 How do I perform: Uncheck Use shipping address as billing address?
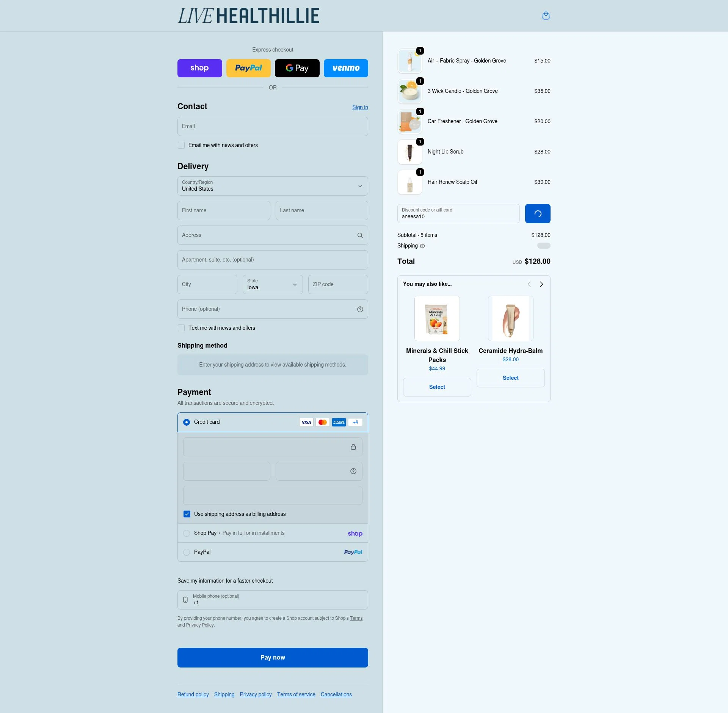(187, 514)
